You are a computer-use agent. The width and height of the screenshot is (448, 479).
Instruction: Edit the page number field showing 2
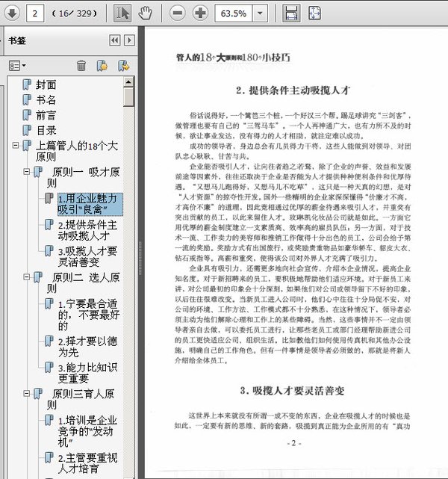click(35, 13)
